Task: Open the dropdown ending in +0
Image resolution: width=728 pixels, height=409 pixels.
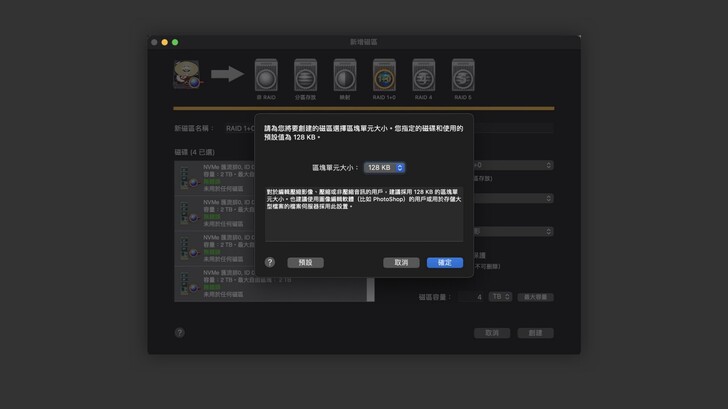Action: click(514, 165)
